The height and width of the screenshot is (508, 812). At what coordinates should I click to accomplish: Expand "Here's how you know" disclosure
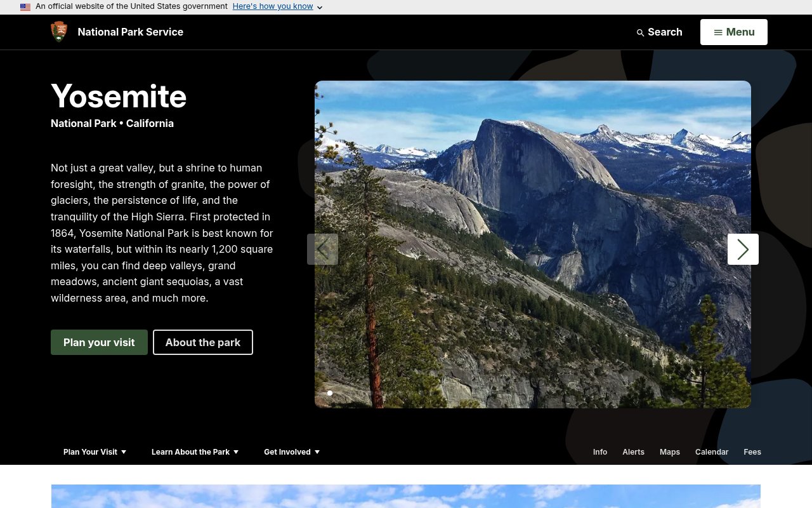[278, 6]
